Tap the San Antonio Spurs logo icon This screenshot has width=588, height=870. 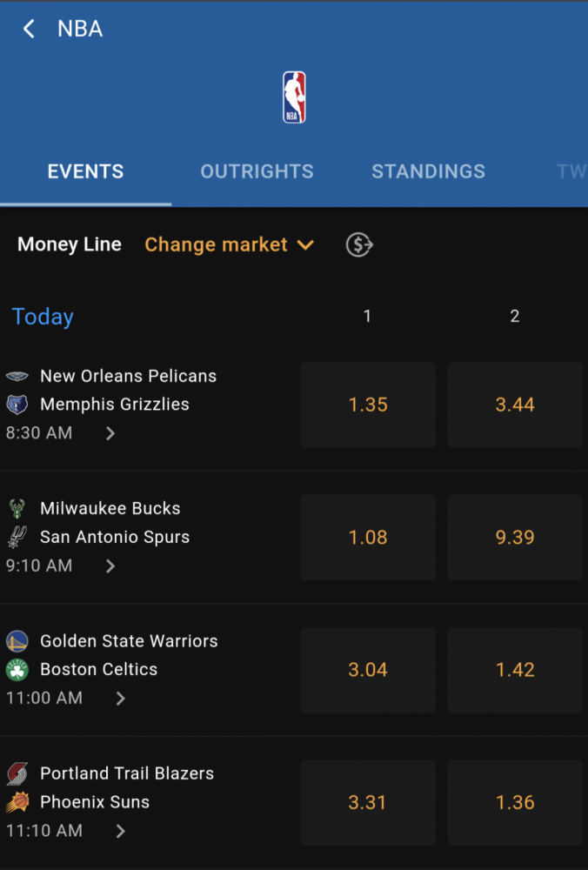tap(17, 537)
